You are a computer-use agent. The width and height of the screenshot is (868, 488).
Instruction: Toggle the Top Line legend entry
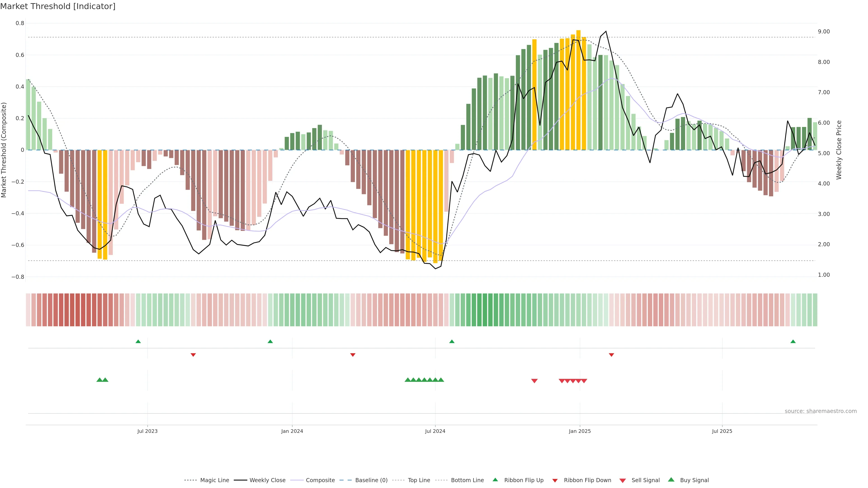[x=419, y=480]
